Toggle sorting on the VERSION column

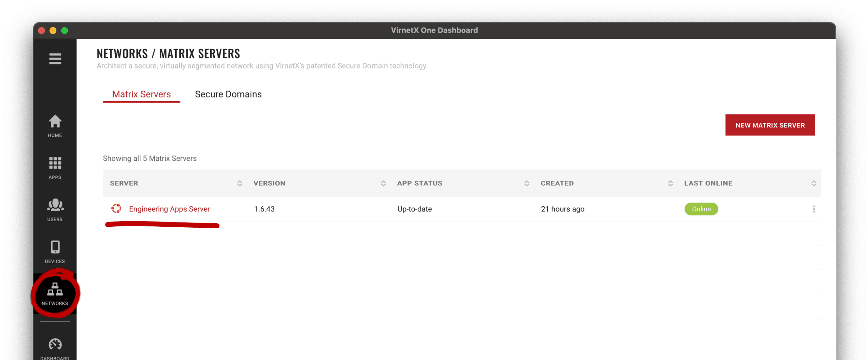click(x=383, y=183)
